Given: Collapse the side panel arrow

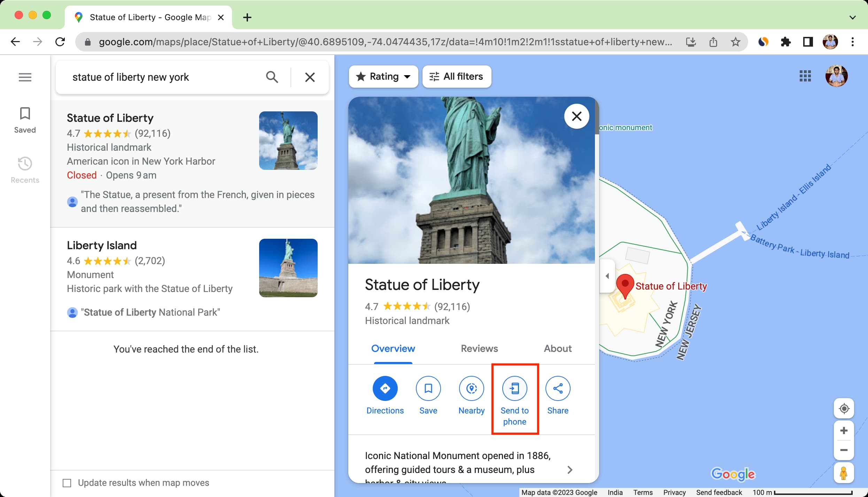Looking at the screenshot, I should (607, 276).
